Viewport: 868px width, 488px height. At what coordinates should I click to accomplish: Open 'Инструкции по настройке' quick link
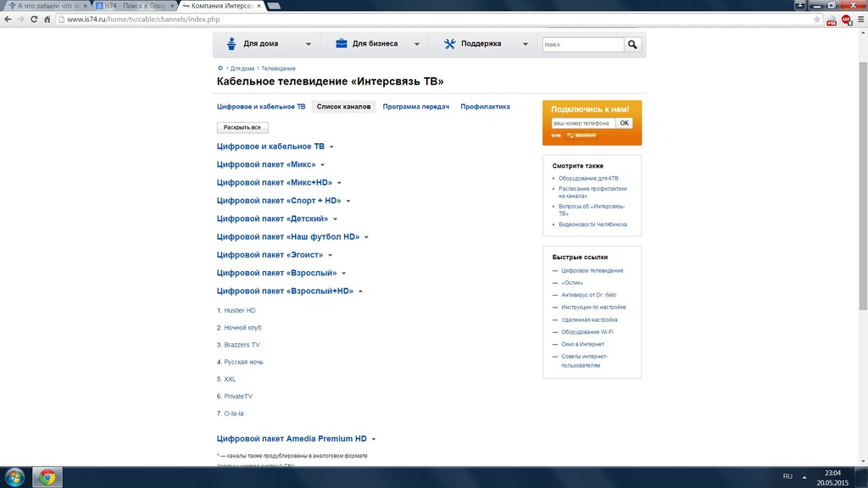(x=593, y=307)
